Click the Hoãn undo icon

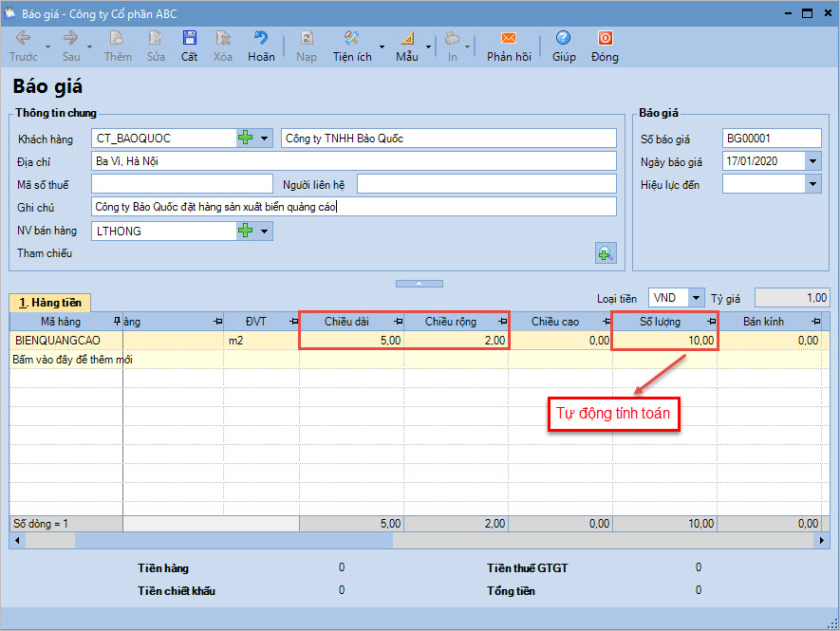click(x=261, y=39)
